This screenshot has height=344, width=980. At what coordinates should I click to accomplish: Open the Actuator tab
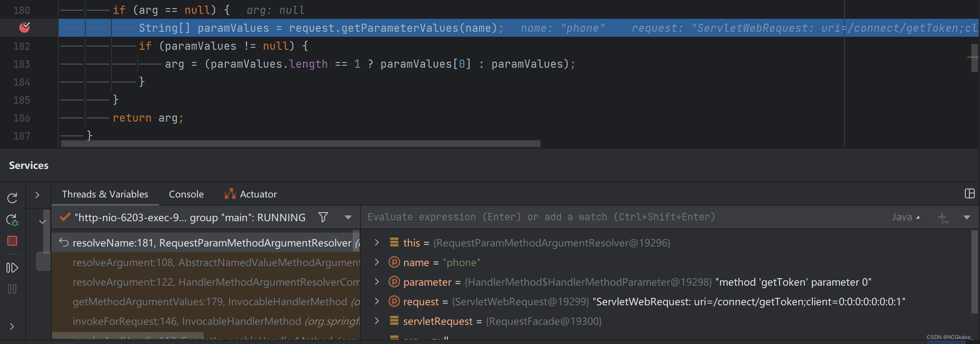[251, 194]
